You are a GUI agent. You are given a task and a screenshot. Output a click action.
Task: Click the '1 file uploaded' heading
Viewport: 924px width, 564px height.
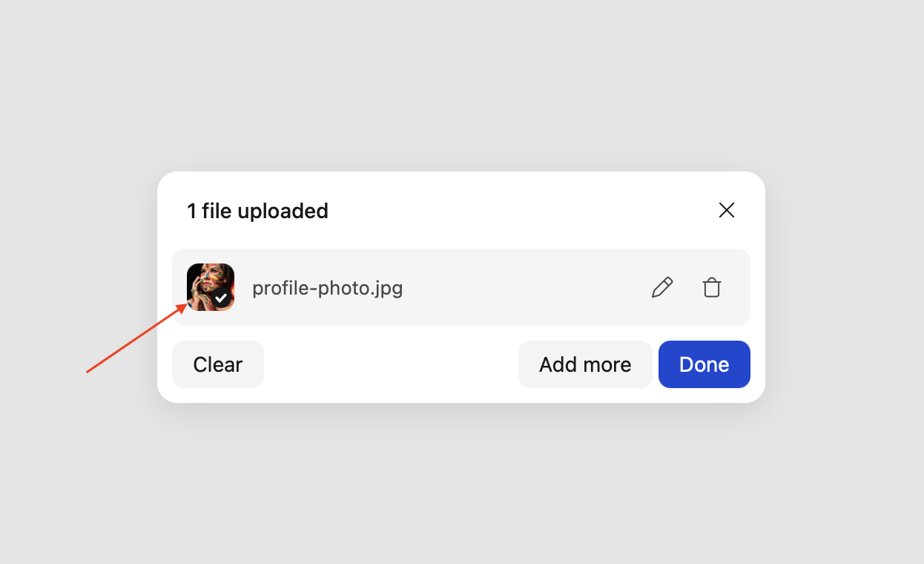point(257,211)
